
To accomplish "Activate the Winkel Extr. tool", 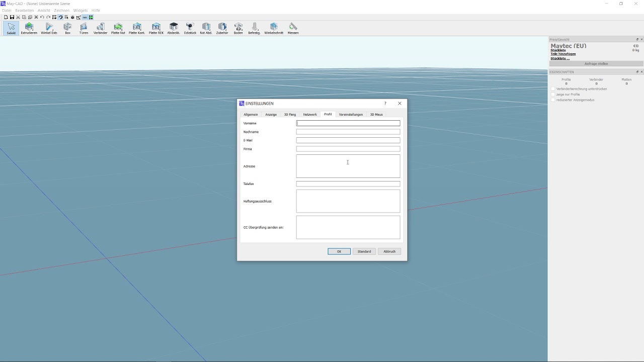I will [x=49, y=29].
